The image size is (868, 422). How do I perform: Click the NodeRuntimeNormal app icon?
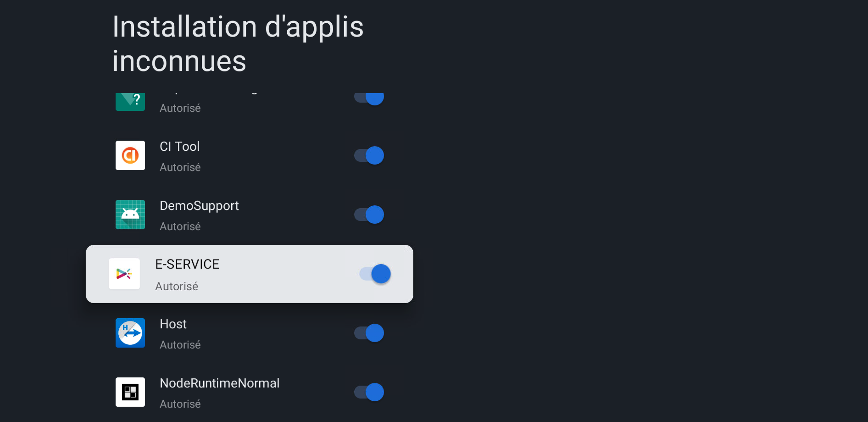pyautogui.click(x=130, y=392)
